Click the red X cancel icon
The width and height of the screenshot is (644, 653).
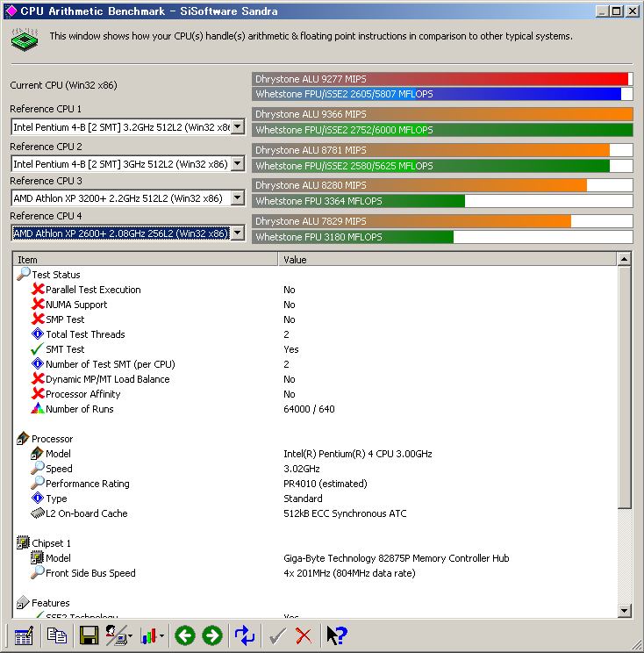coord(304,635)
